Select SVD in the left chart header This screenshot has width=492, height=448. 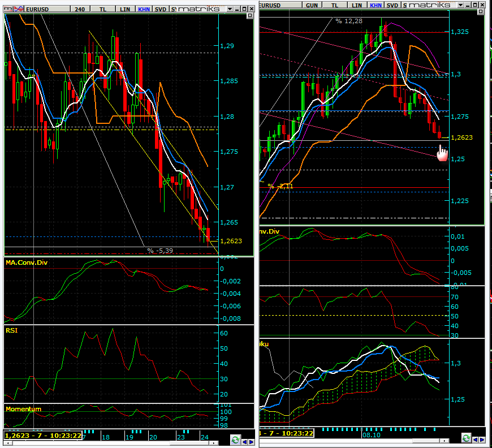click(x=161, y=9)
